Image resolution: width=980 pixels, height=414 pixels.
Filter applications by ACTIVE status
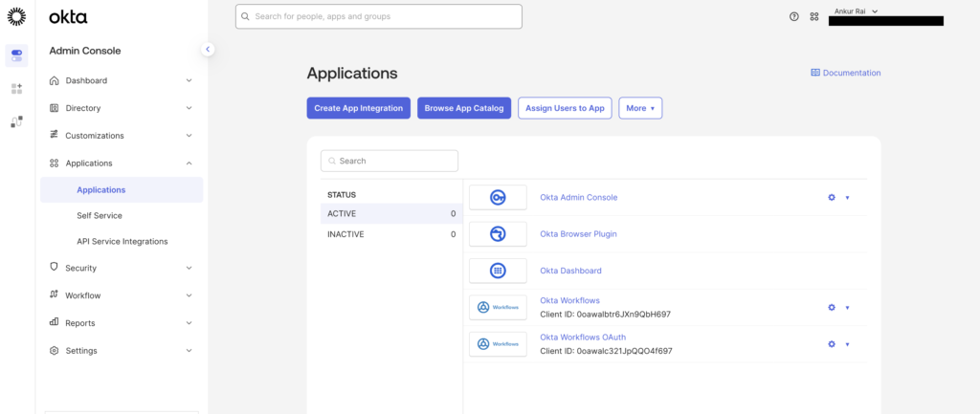pos(390,213)
